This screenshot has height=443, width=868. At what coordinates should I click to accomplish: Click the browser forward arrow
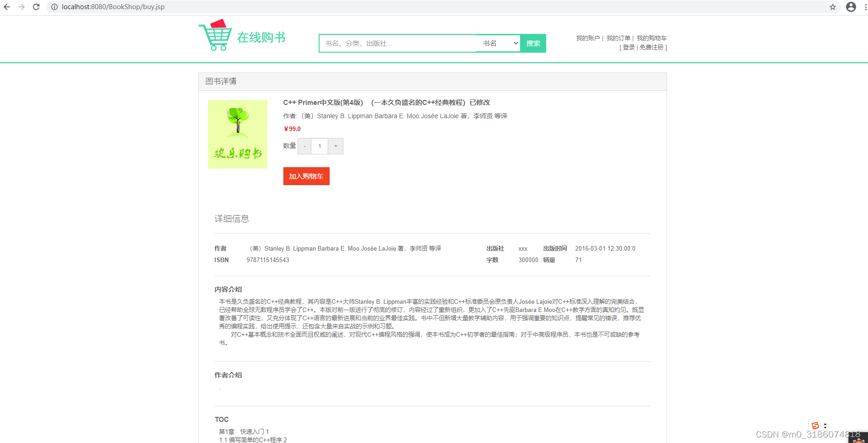(22, 7)
